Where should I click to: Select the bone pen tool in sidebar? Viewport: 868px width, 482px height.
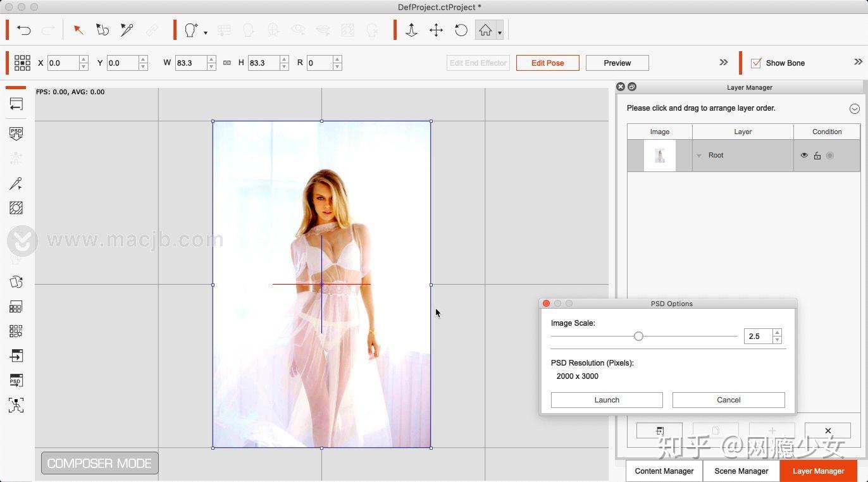[x=16, y=183]
